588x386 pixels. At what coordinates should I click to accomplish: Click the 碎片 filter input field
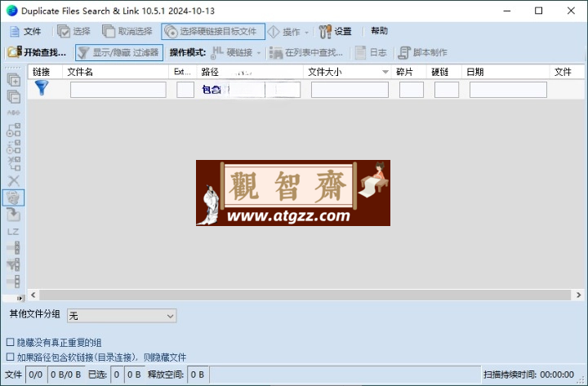click(412, 90)
